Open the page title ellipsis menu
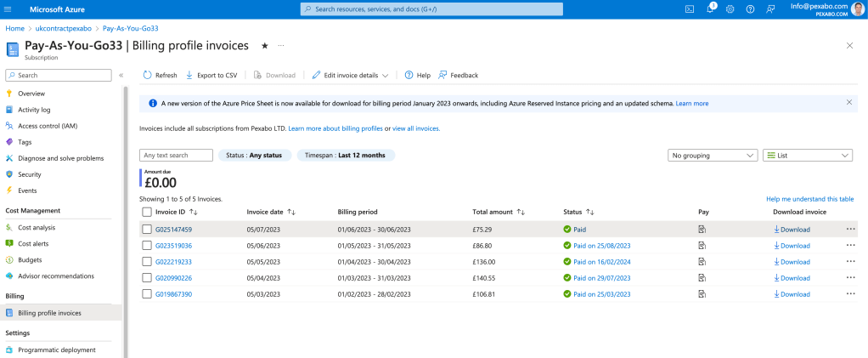The height and width of the screenshot is (358, 868). pos(281,45)
